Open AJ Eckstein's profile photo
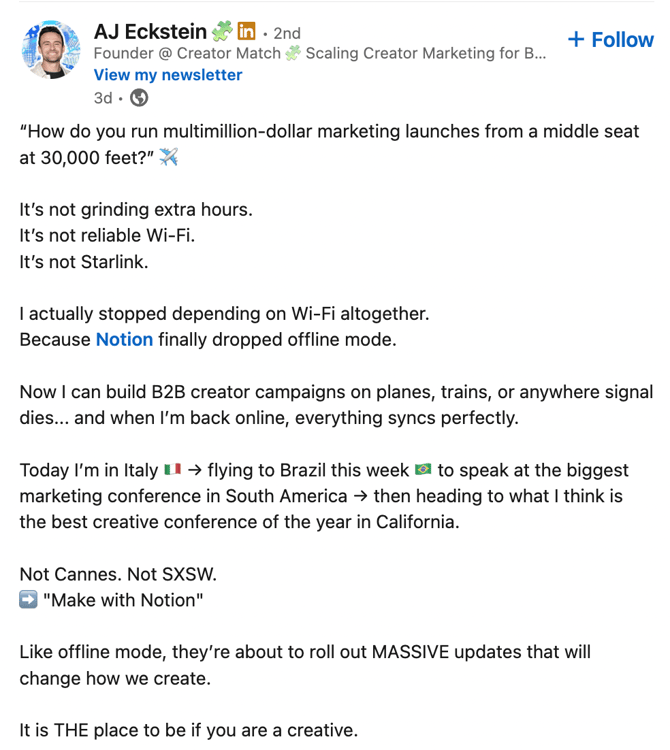Image resolution: width=670 pixels, height=750 pixels. pos(51,49)
